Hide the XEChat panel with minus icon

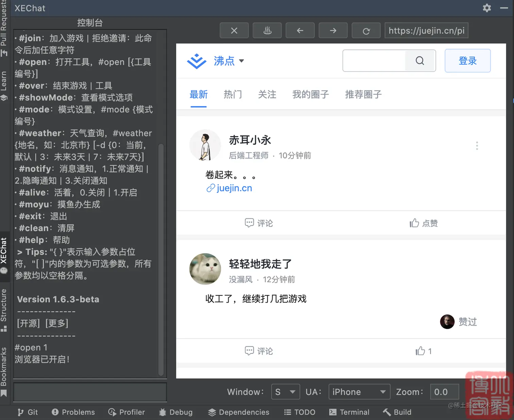(x=504, y=8)
